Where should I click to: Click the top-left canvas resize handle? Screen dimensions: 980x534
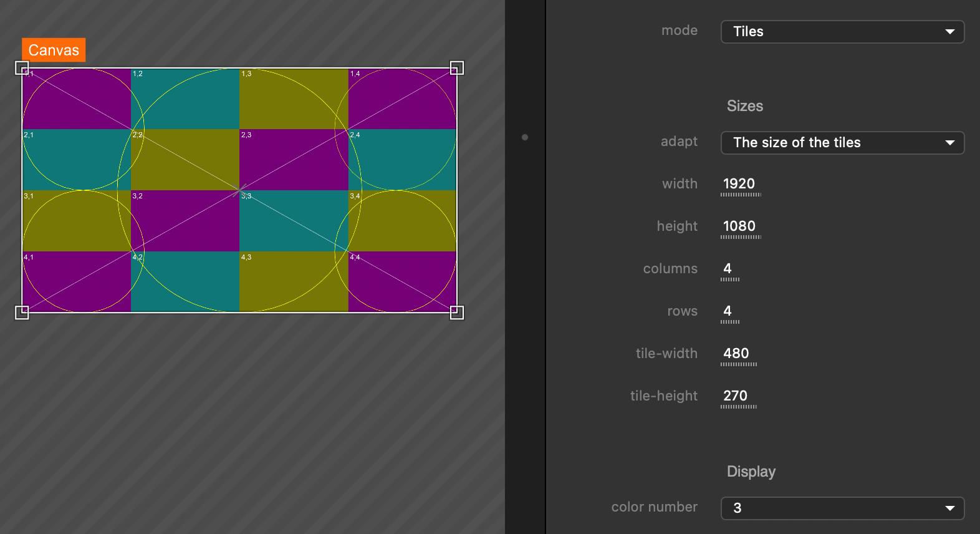tap(22, 68)
